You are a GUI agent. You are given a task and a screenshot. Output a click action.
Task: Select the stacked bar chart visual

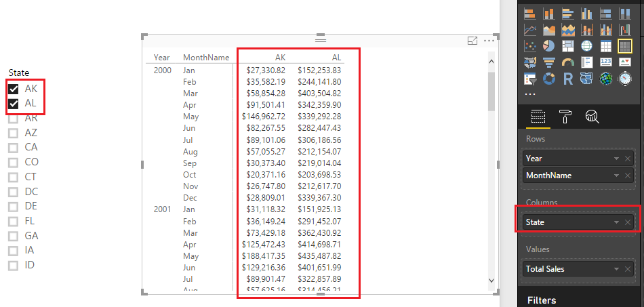point(529,14)
